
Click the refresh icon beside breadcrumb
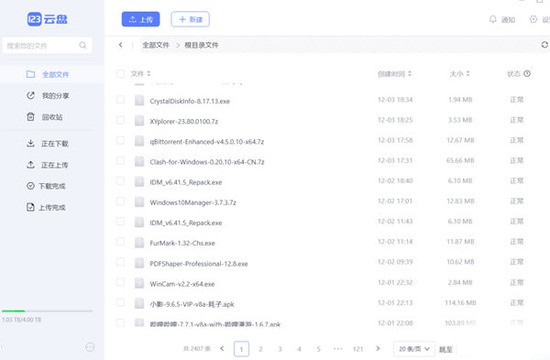click(x=544, y=45)
